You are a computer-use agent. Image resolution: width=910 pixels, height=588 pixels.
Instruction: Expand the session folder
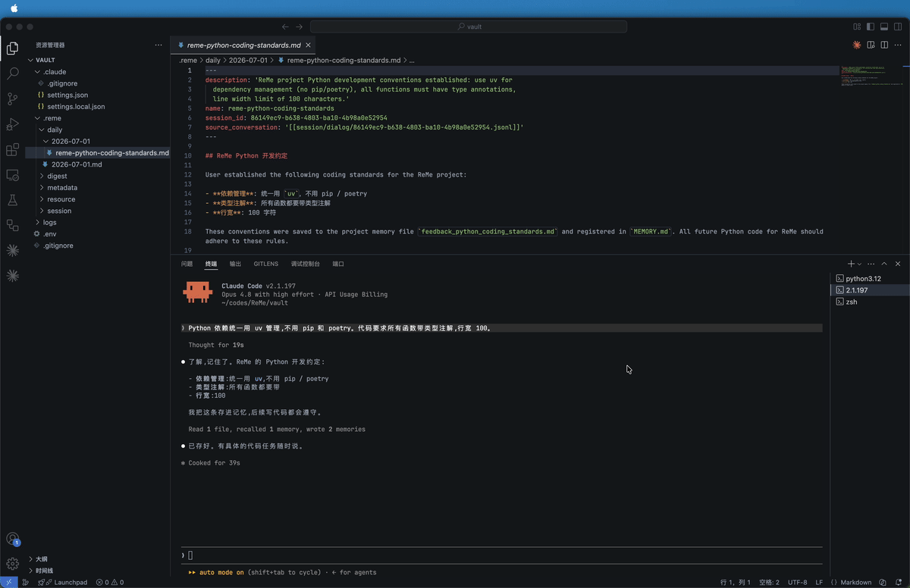[59, 211]
